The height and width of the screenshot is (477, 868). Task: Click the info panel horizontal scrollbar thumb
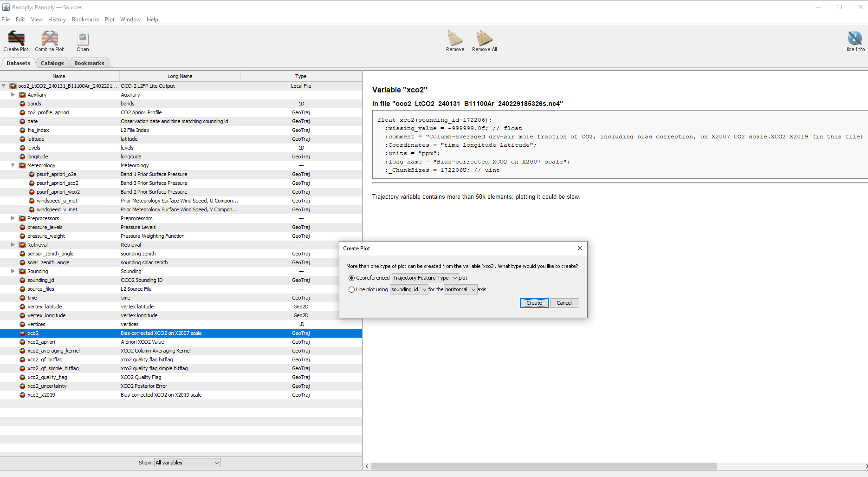pyautogui.click(x=544, y=466)
